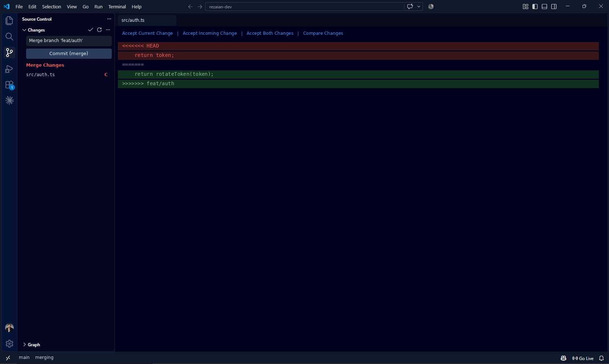The image size is (609, 364).
Task: Open the Changes section more actions menu
Action: pyautogui.click(x=108, y=30)
